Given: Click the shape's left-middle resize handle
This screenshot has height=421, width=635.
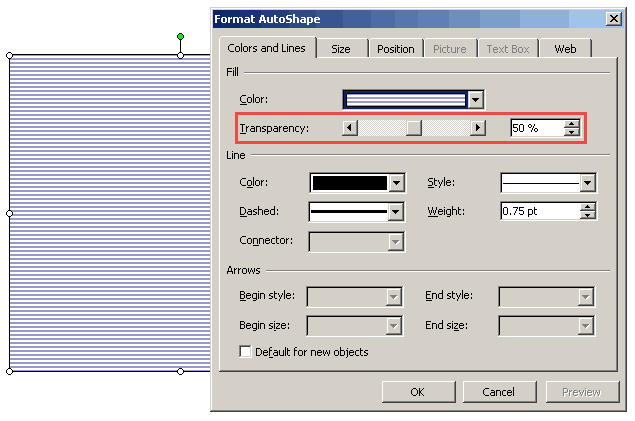Looking at the screenshot, I should 10,213.
